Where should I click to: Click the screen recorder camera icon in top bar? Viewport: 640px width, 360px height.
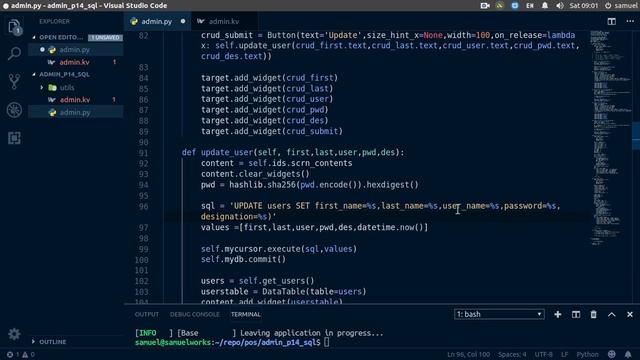pyautogui.click(x=485, y=6)
